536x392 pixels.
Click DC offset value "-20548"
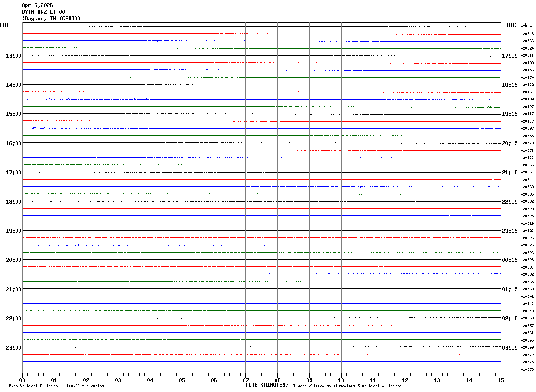527,34
